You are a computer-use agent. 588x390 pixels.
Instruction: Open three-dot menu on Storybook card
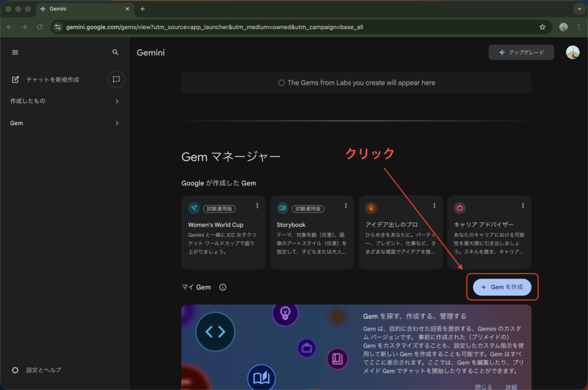click(x=346, y=206)
